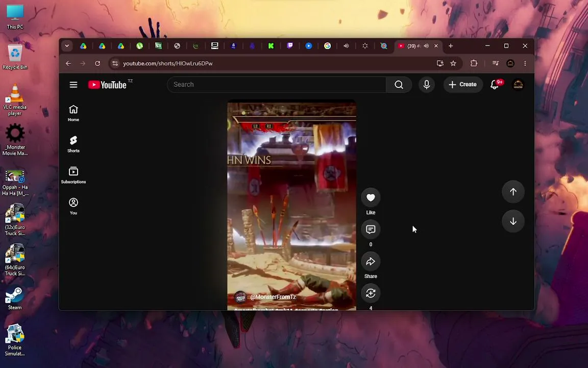Open Subscriptions in the YouTube sidebar
This screenshot has width=588, height=368.
[73, 175]
